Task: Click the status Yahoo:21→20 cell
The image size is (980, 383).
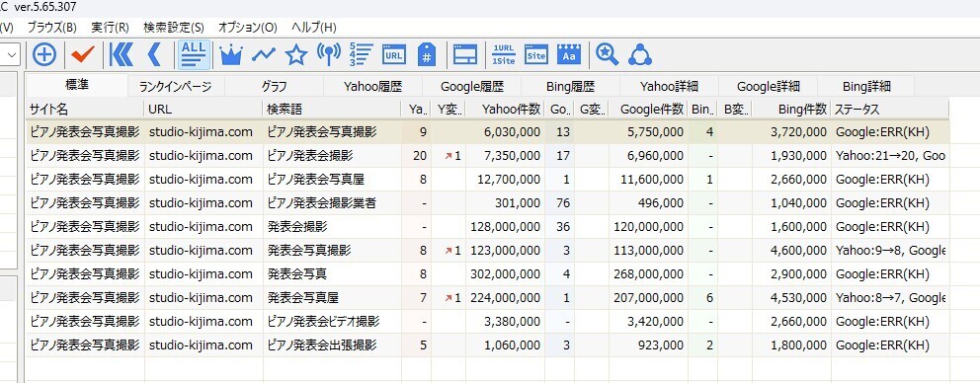Action: click(890, 156)
